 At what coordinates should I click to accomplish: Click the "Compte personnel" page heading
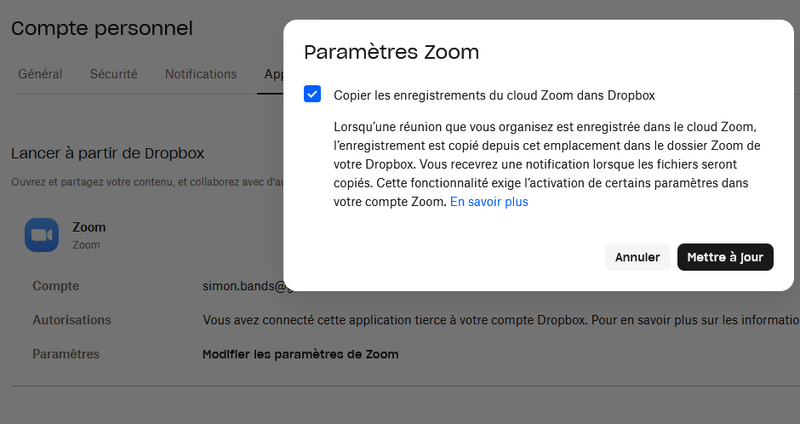tap(101, 28)
